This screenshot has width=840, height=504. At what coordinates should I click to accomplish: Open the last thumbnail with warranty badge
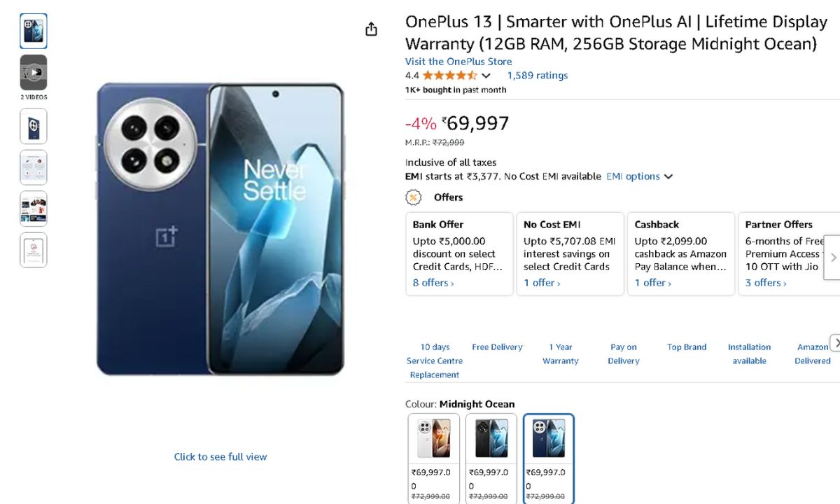34,250
